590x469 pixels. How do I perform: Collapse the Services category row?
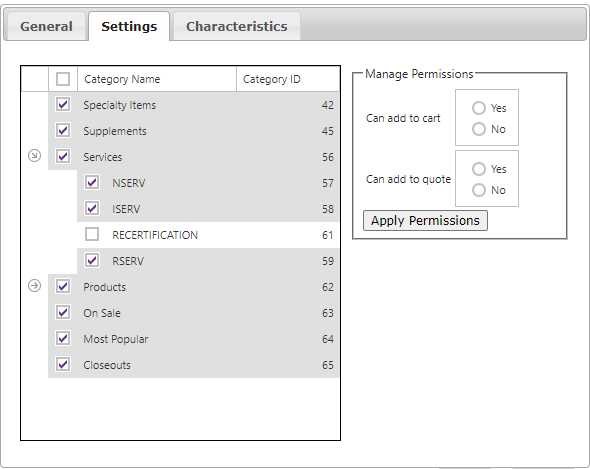pyautogui.click(x=34, y=155)
